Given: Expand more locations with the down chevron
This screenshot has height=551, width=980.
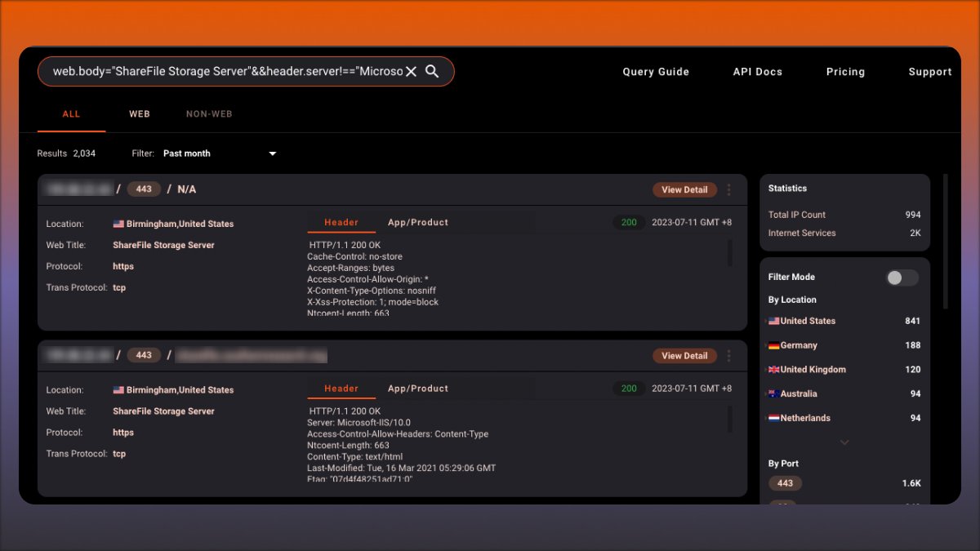Looking at the screenshot, I should 844,442.
